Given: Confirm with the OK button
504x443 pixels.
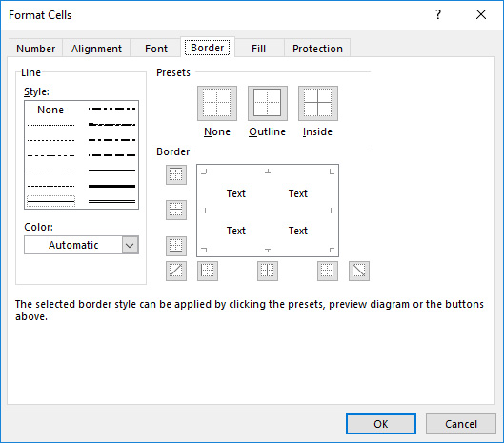Looking at the screenshot, I should tap(381, 424).
